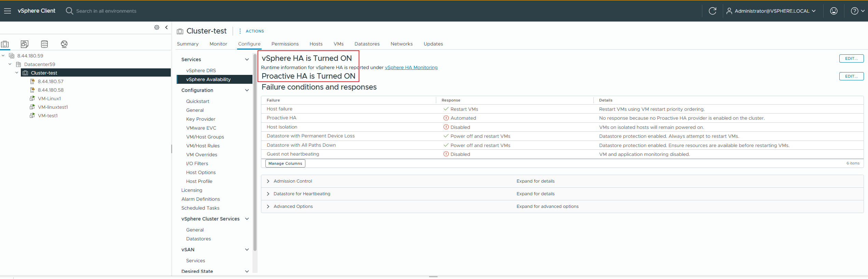868x279 pixels.
Task: Click EDIT for vSphere HA settings
Action: [851, 58]
